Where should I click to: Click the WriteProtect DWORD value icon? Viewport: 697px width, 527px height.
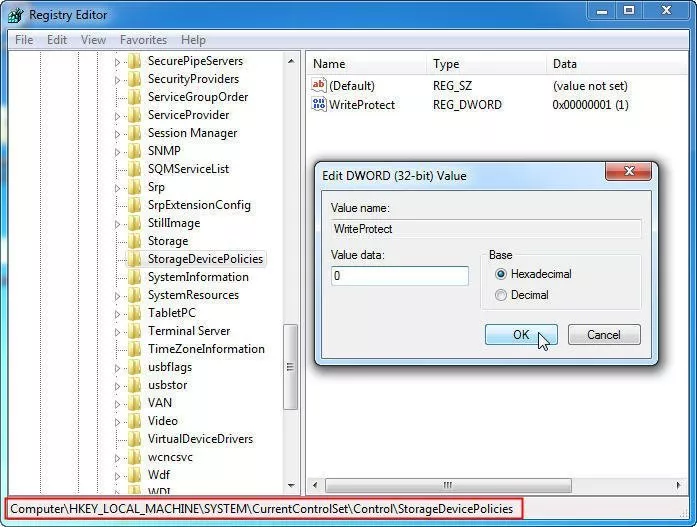click(319, 104)
